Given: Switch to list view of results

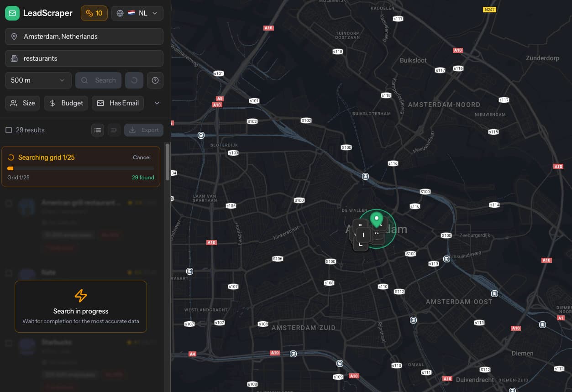Looking at the screenshot, I should click(97, 130).
